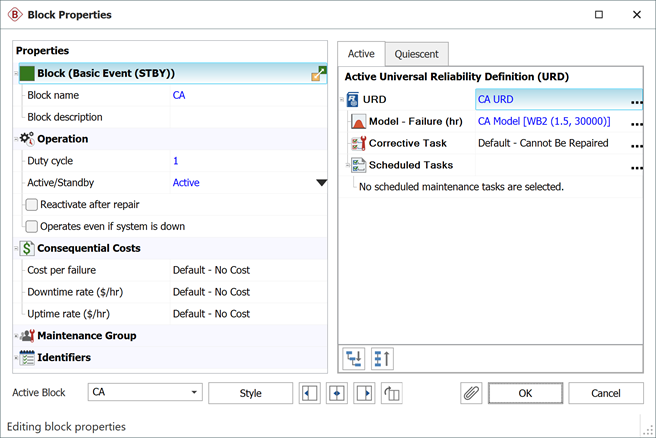Click the center block icon beside Style
The width and height of the screenshot is (656, 438).
338,393
